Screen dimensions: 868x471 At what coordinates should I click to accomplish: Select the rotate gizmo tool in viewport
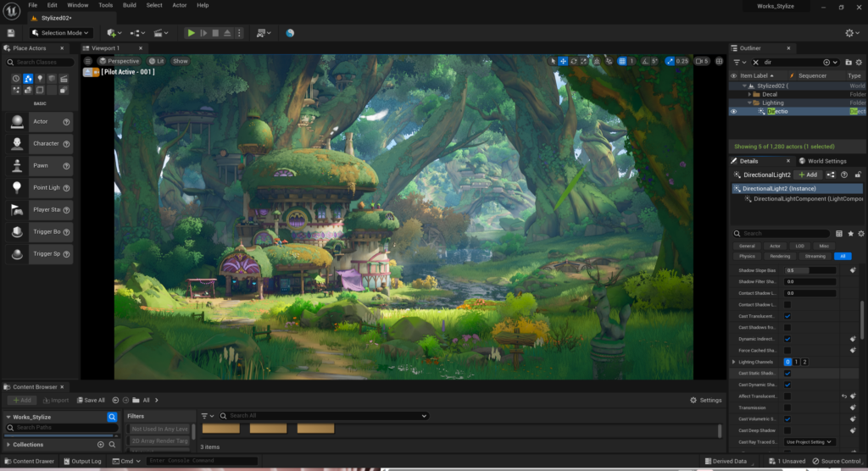click(574, 61)
